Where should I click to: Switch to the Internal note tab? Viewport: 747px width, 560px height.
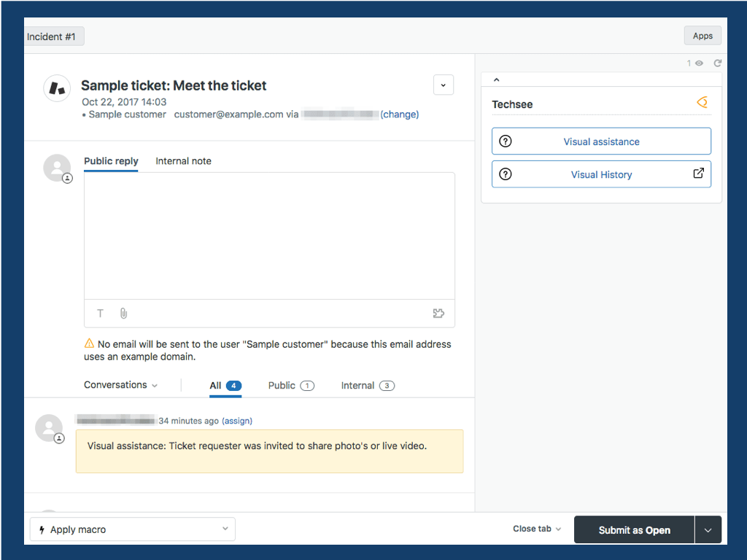(183, 161)
